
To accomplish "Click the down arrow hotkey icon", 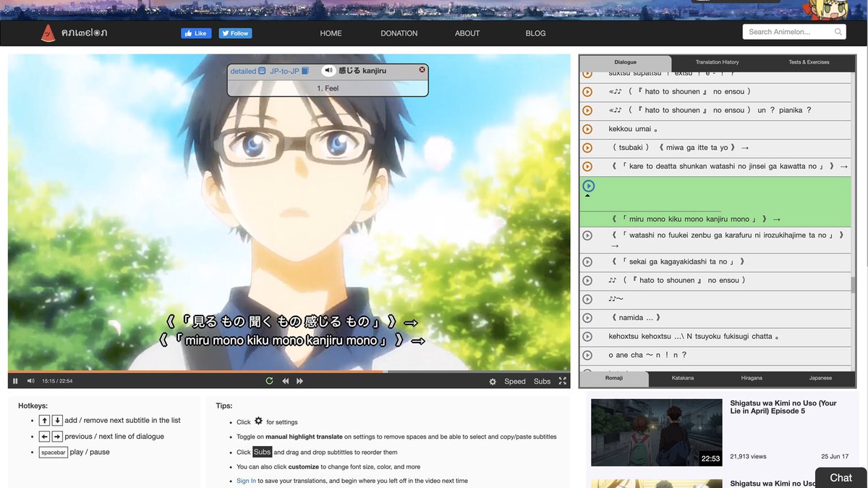I will click(x=57, y=420).
